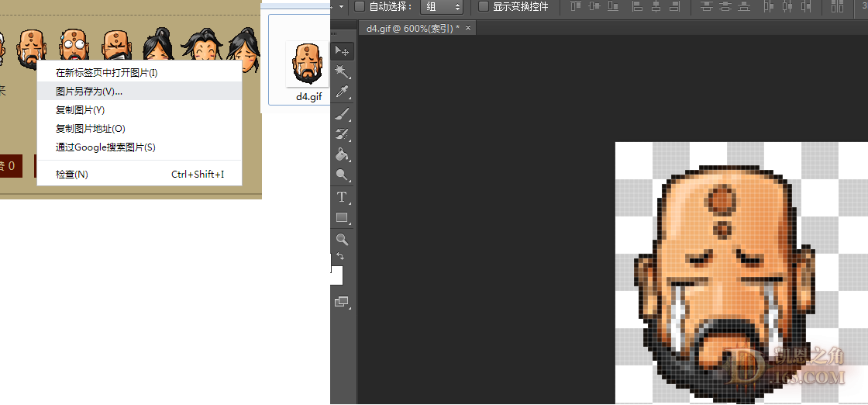The width and height of the screenshot is (868, 405).
Task: Align left edges in options bar
Action: tap(638, 7)
